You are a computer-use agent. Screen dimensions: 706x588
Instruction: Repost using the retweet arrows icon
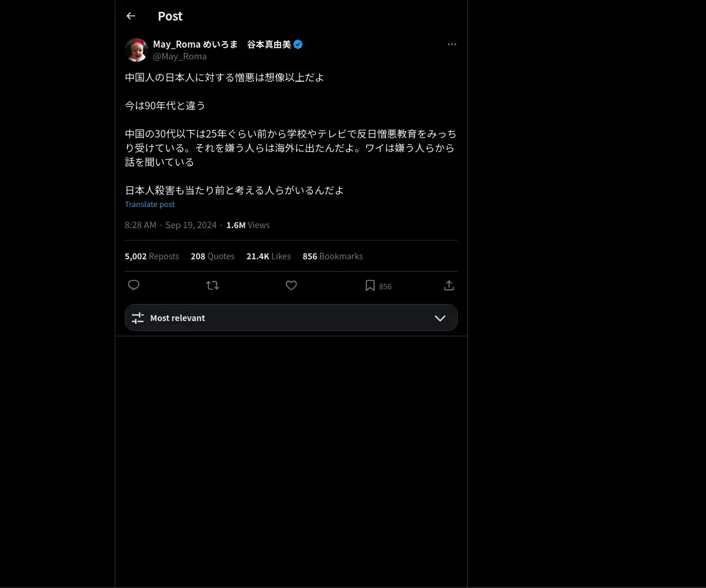click(212, 285)
